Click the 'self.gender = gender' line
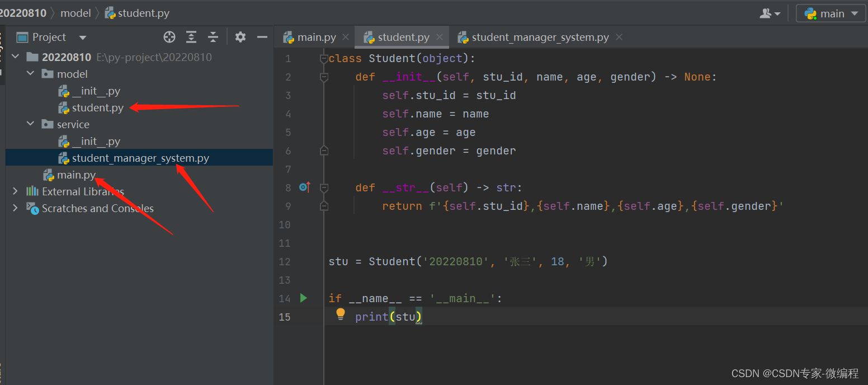The height and width of the screenshot is (385, 868). pyautogui.click(x=449, y=151)
